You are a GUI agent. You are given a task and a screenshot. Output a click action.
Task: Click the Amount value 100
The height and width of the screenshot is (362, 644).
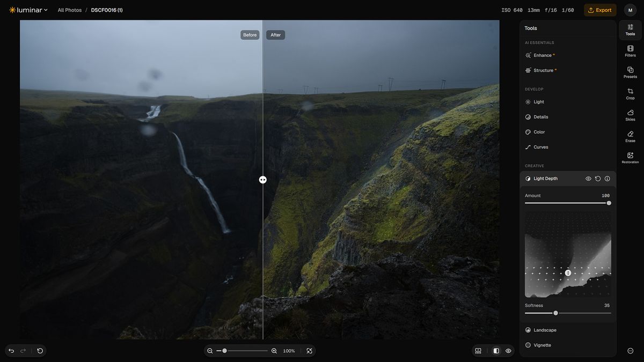pyautogui.click(x=605, y=196)
